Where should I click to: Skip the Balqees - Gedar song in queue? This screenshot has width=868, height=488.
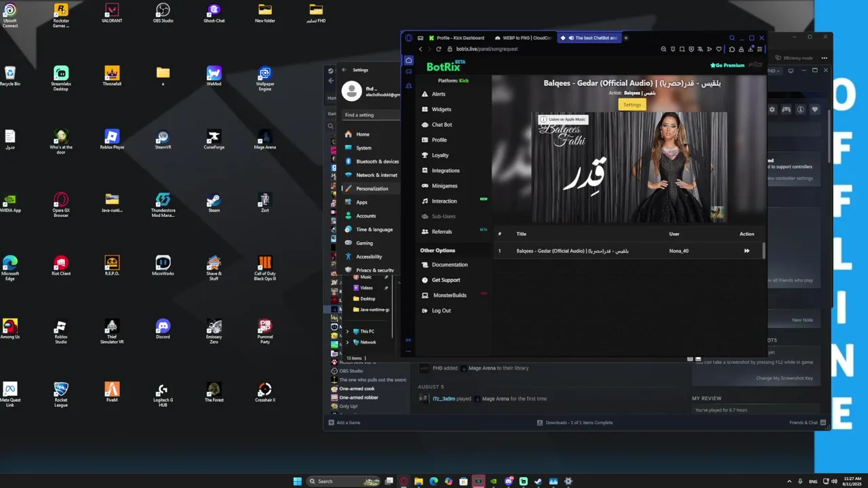click(747, 251)
